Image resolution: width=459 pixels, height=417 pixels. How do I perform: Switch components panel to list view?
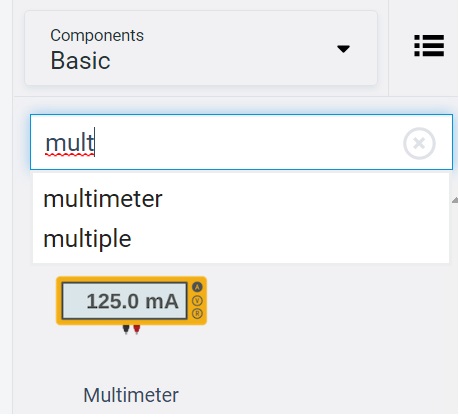[x=429, y=46]
